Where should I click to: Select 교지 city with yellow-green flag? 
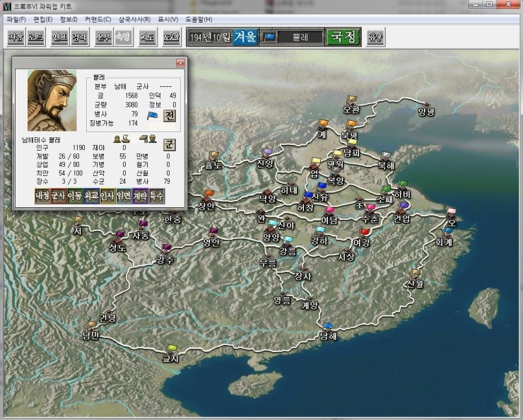pos(171,354)
